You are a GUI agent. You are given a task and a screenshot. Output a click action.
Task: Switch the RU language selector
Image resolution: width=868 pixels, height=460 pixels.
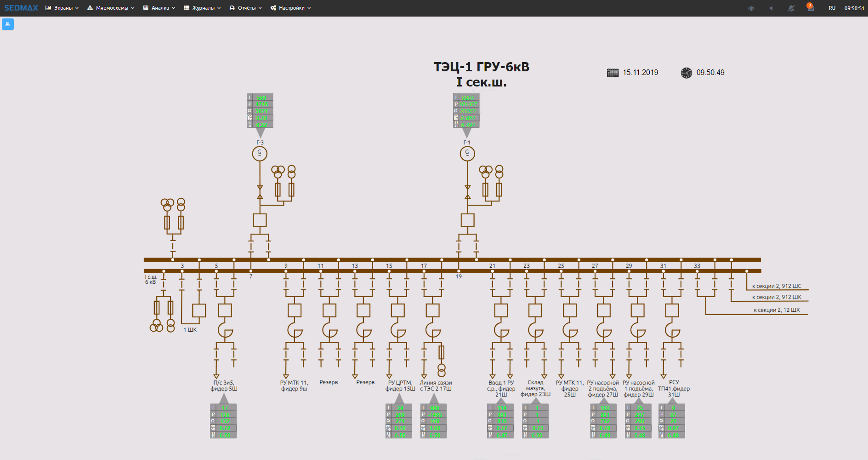(832, 8)
